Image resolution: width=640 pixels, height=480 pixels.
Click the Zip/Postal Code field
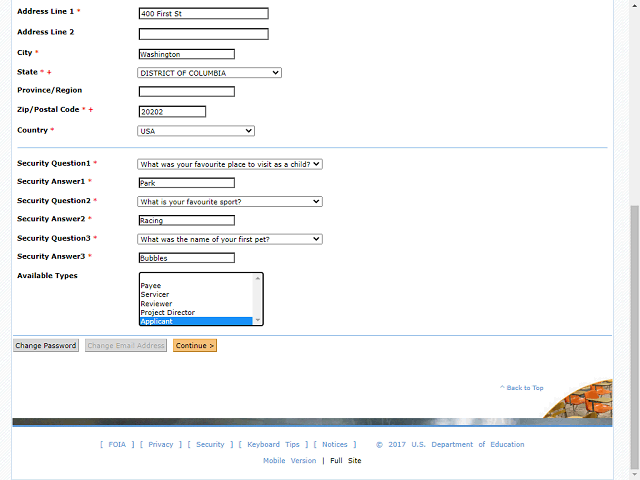(172, 112)
